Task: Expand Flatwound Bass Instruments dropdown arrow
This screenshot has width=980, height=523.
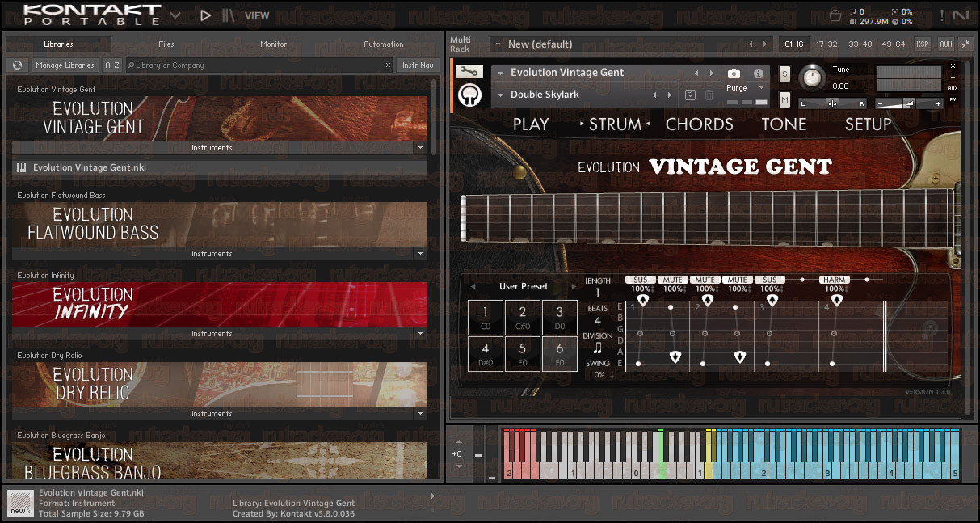Action: coord(419,254)
